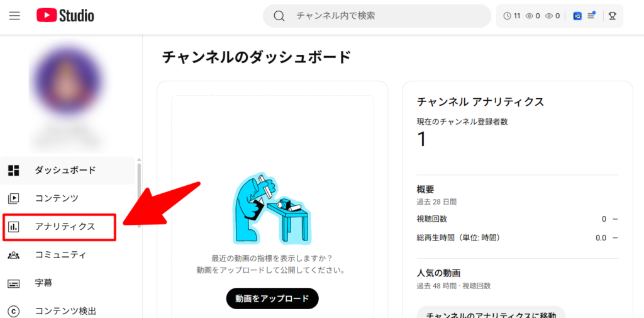The image size is (644, 318).
Task: Go to コンテンツ in the sidebar
Action: (68, 198)
